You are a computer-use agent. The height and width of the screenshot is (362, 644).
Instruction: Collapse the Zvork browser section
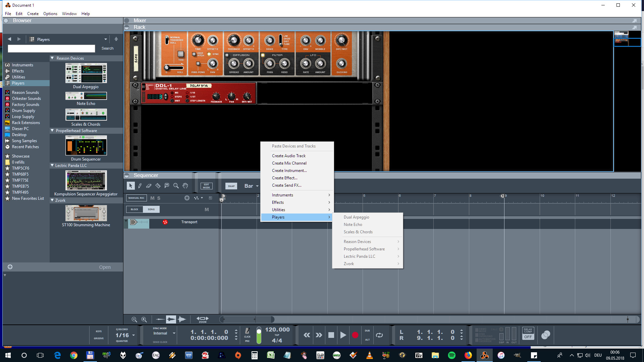(52, 200)
